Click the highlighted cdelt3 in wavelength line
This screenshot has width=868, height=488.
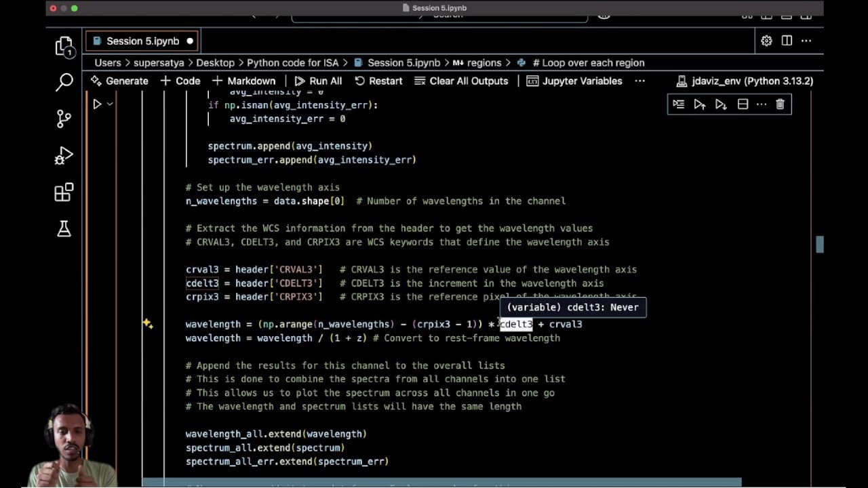click(x=516, y=324)
